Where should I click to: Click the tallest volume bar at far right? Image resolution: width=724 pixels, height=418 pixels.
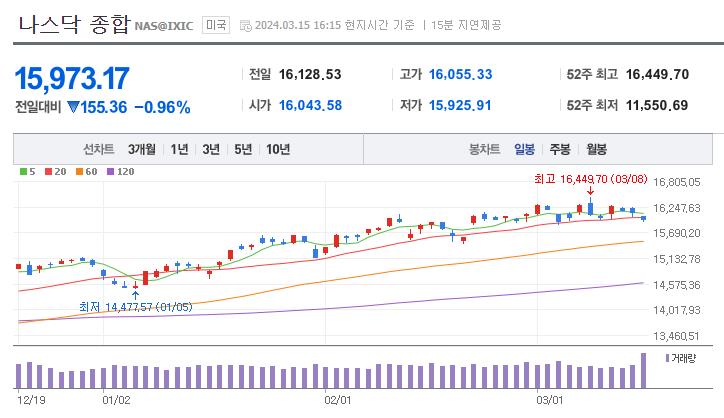point(643,370)
